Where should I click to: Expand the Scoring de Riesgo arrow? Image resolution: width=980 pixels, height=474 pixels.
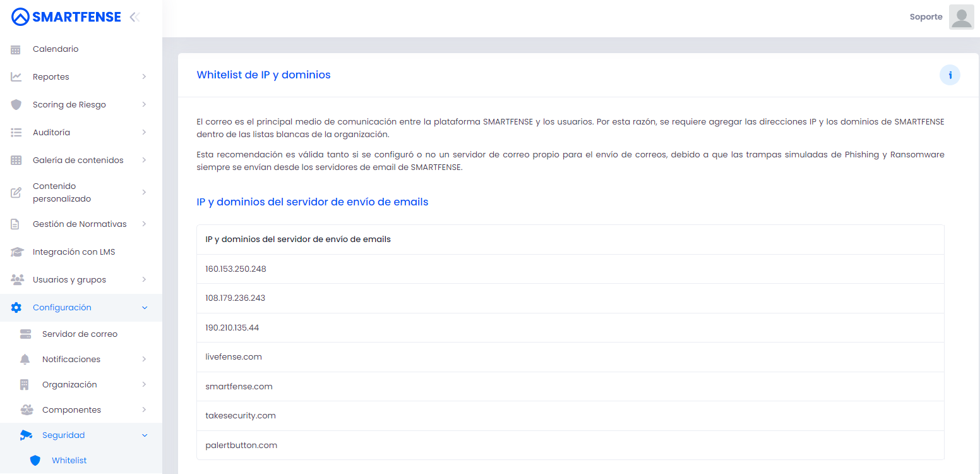[144, 105]
